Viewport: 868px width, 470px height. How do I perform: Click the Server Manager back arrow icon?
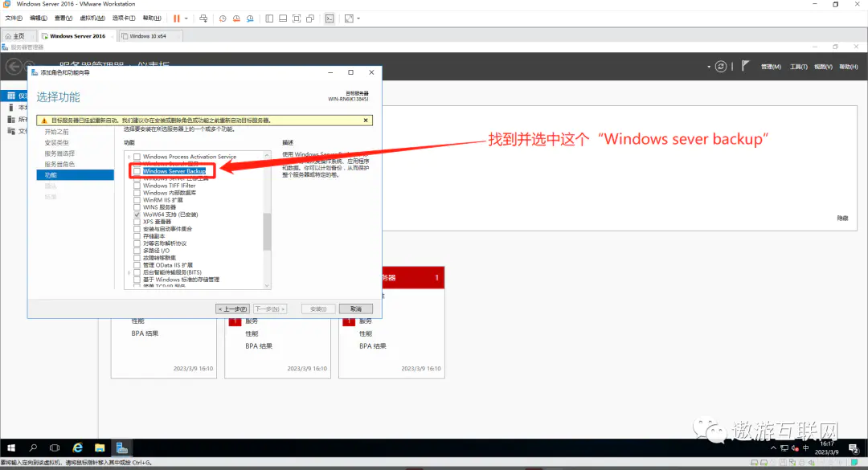point(14,67)
